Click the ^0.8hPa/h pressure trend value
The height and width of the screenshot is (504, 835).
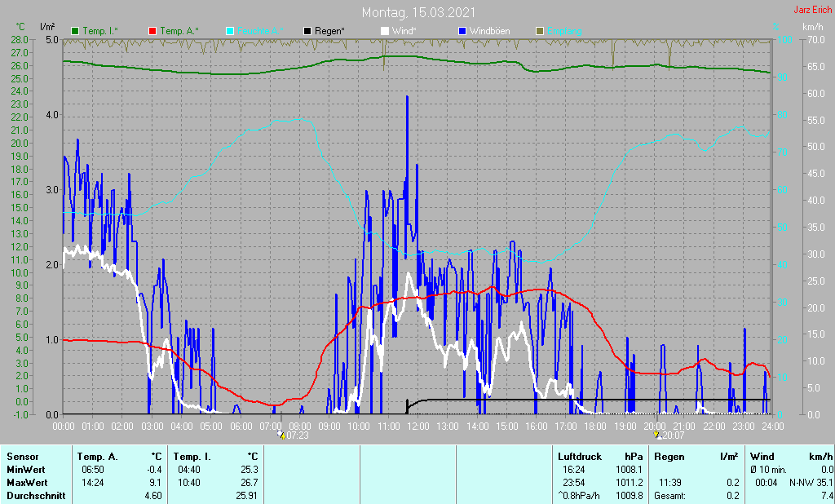(578, 496)
